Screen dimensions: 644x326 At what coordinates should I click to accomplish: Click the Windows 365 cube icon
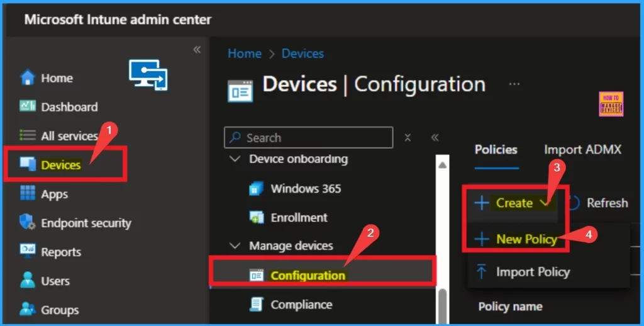tap(257, 189)
